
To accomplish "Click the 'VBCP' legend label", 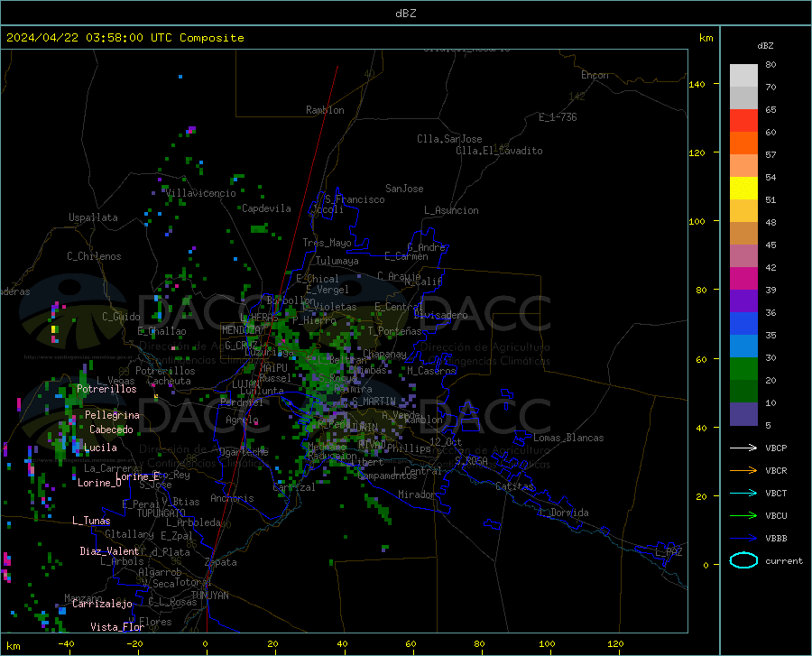I will click(776, 448).
